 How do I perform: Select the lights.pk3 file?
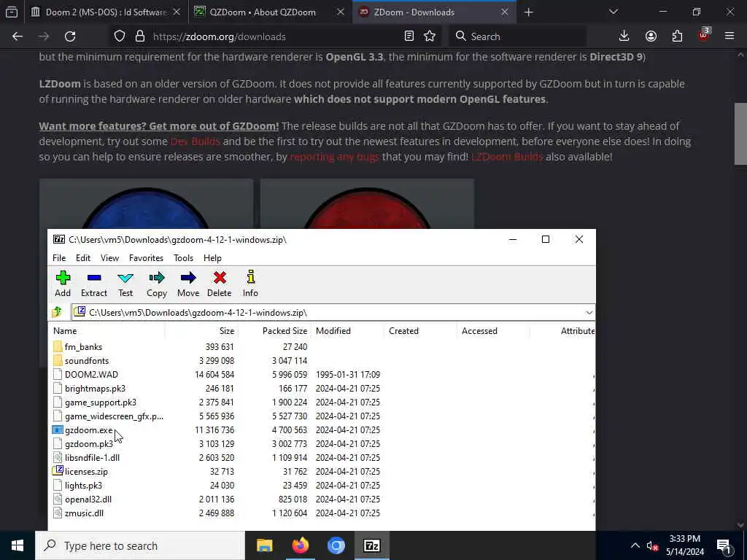[x=83, y=485]
